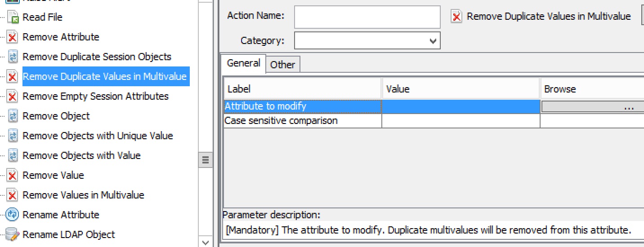Click the scroll-down arrow of action list
644x247 pixels.
(205, 243)
